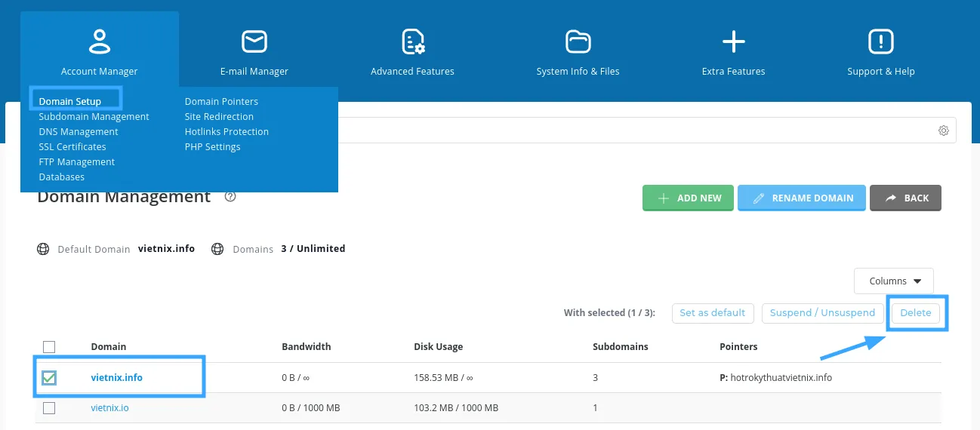Screen dimensions: 980x430
Task: Uncheck the vietnix.info row checkbox
Action: 49,377
